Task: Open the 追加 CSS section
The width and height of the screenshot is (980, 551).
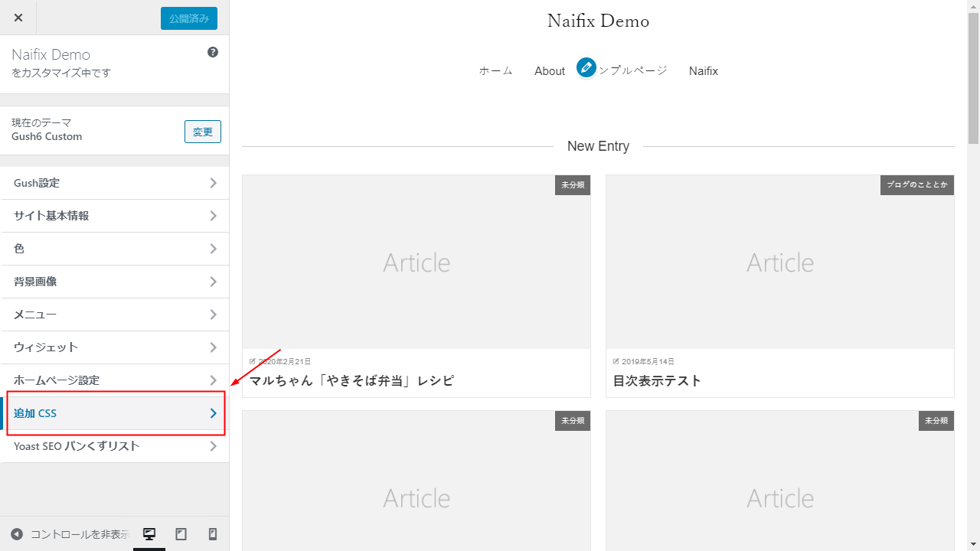Action: point(114,413)
